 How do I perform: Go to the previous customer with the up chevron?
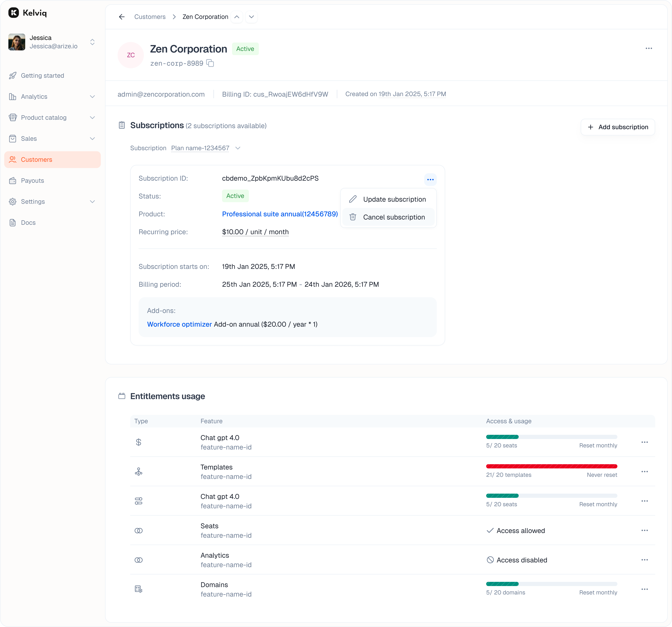click(237, 17)
